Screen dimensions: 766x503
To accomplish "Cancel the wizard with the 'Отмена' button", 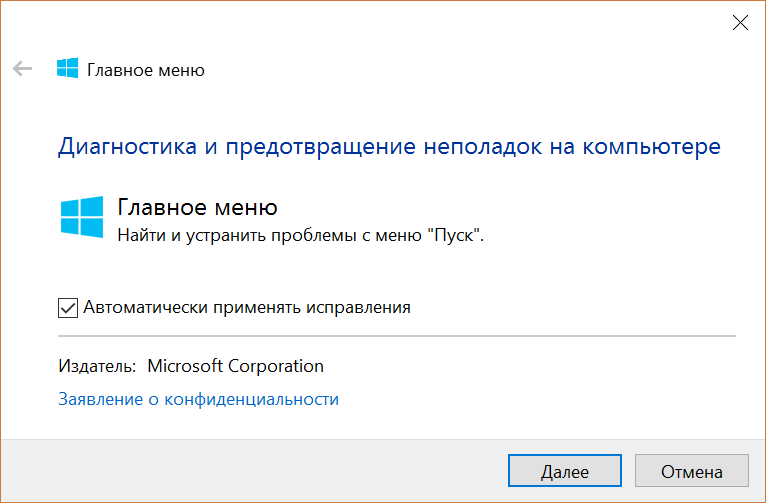I will [x=692, y=471].
